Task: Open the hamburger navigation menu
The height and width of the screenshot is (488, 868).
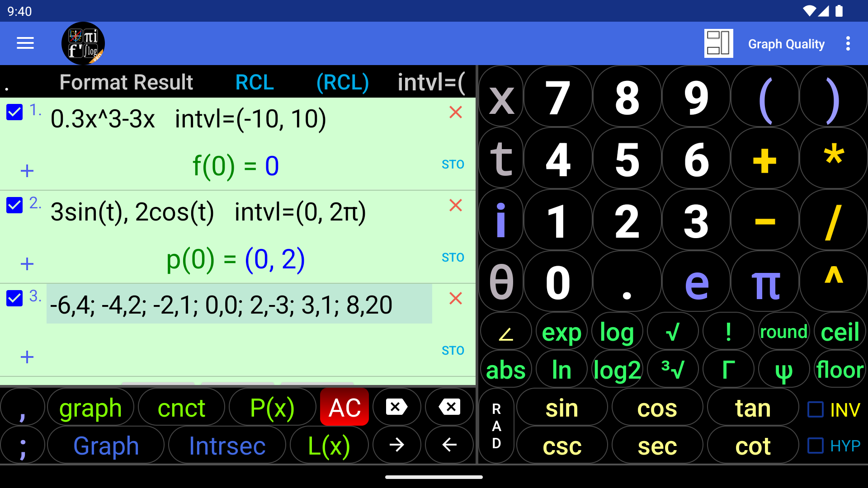Action: [x=25, y=43]
